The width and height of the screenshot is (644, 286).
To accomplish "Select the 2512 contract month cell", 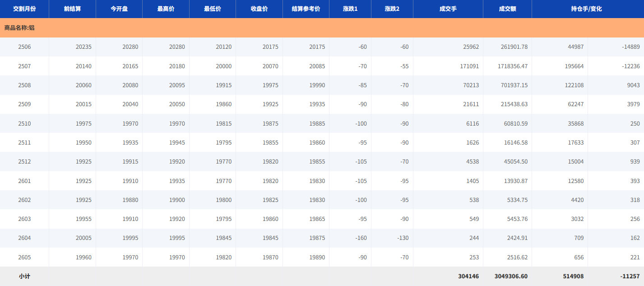I will click(x=24, y=162).
